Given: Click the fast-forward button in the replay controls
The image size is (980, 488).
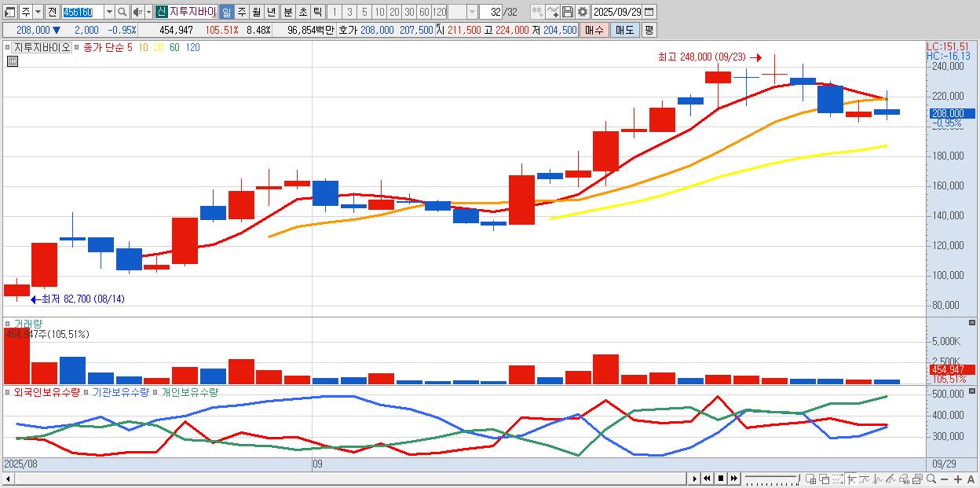Looking at the screenshot, I should [734, 479].
